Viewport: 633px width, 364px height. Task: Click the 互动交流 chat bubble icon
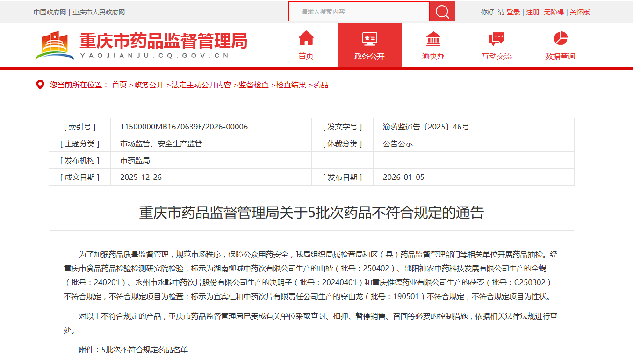[x=496, y=38]
